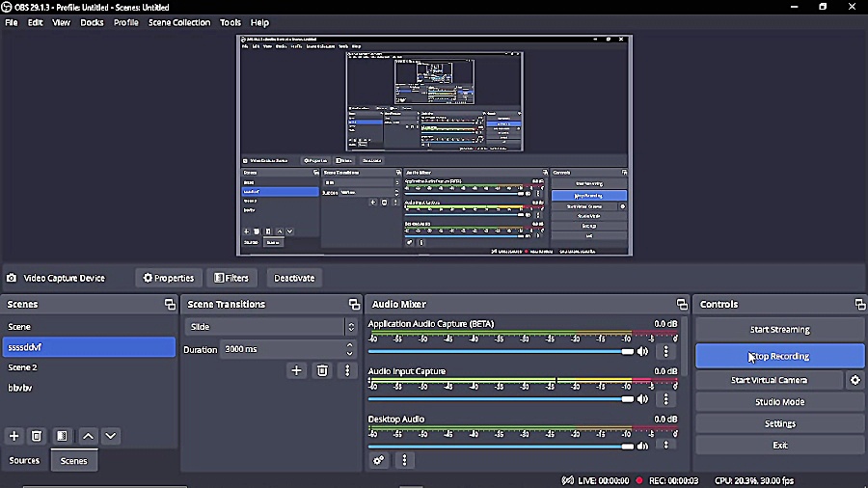The height and width of the screenshot is (488, 868).
Task: Remove selected scene with trash icon
Action: click(x=37, y=436)
